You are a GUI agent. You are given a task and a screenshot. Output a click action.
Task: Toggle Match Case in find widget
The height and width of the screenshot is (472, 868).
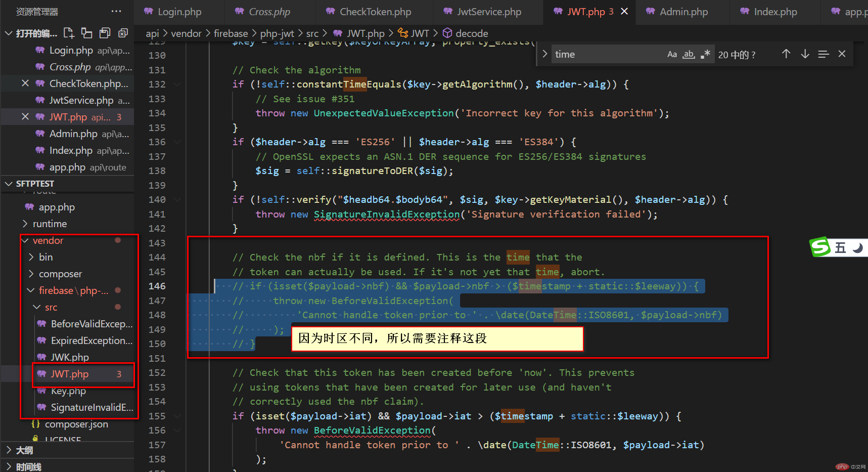(x=672, y=54)
